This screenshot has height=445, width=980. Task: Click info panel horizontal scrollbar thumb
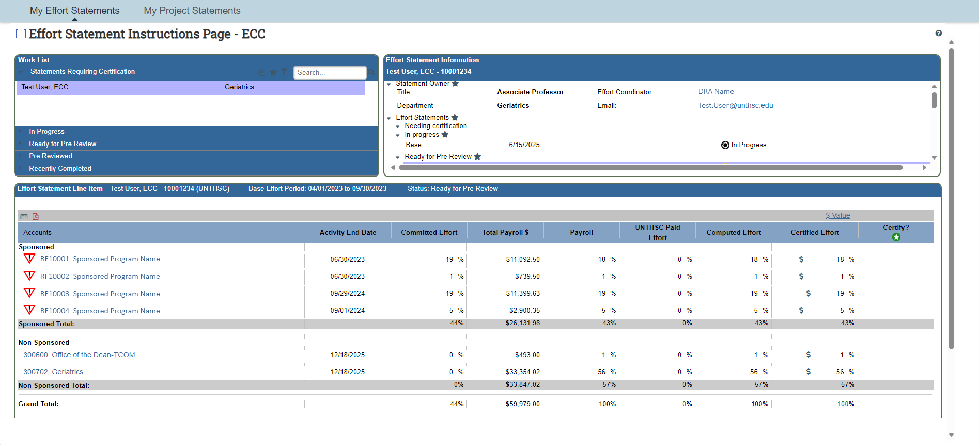651,167
